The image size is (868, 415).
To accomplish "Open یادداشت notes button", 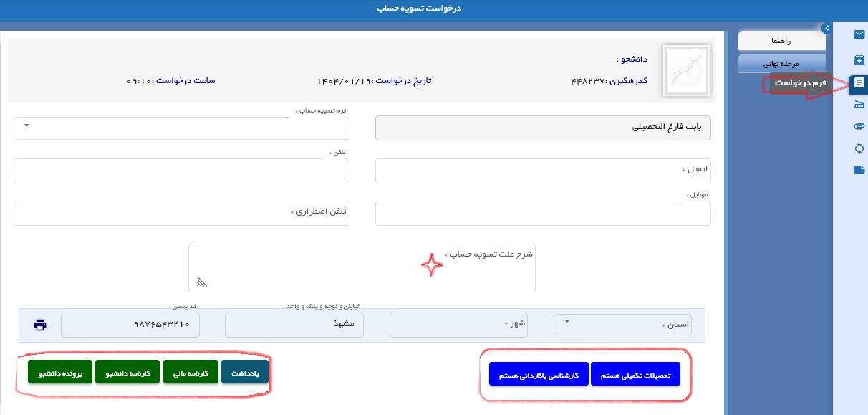I will pyautogui.click(x=245, y=373).
